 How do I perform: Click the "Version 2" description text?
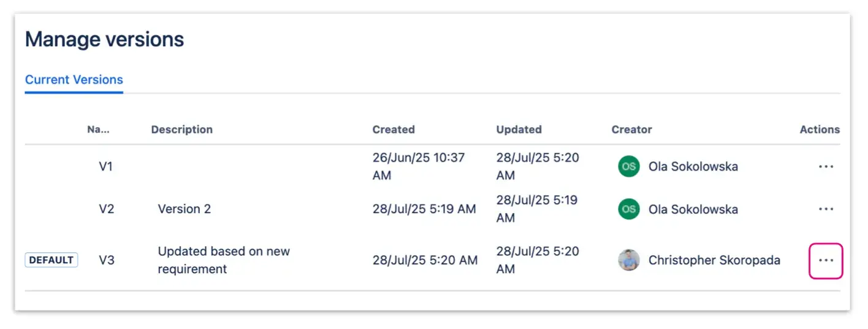pos(185,209)
